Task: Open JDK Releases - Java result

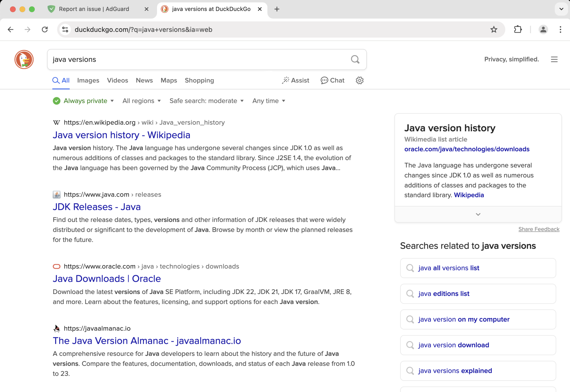Action: pos(97,207)
